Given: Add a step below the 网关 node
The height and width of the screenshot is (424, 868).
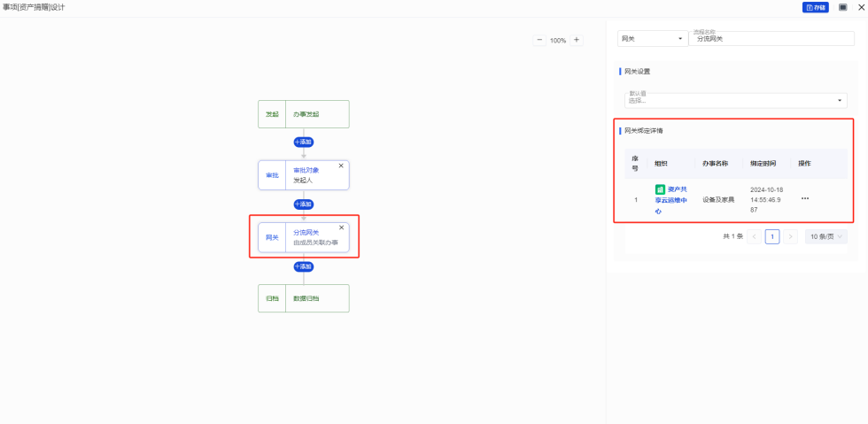Looking at the screenshot, I should 303,266.
